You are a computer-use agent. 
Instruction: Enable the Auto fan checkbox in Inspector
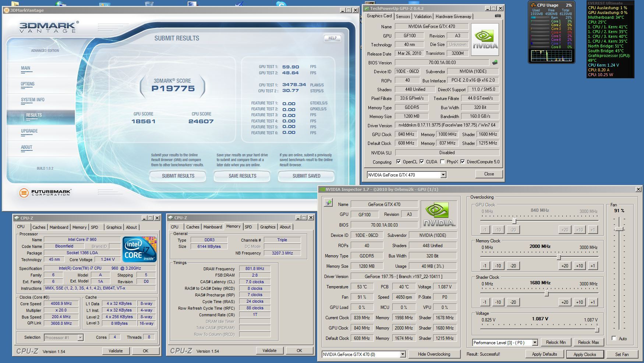click(x=614, y=338)
